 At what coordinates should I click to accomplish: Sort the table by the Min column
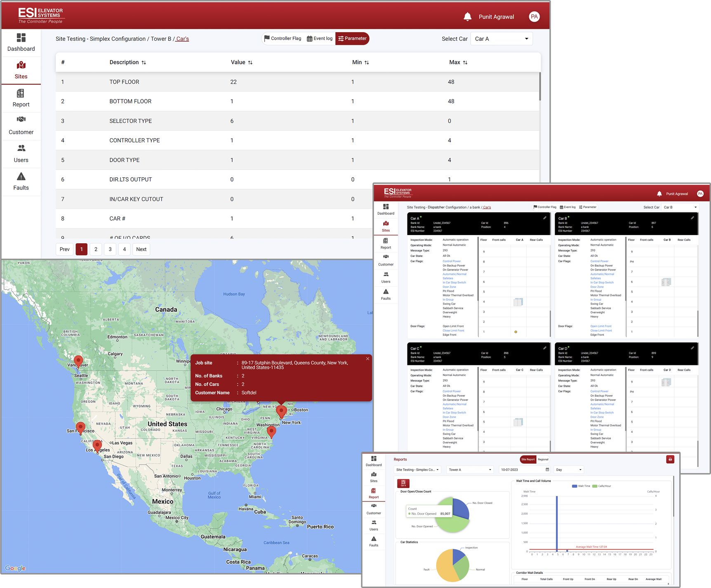[x=360, y=62]
